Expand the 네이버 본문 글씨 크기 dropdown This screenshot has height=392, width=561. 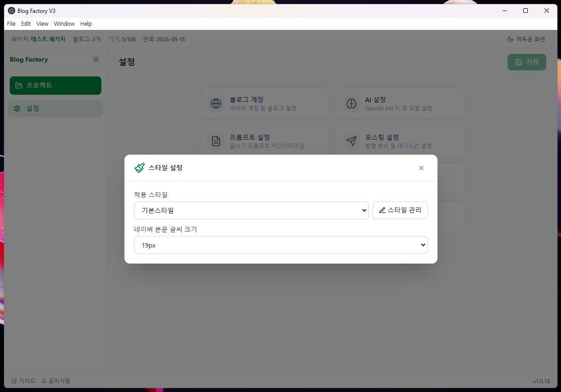[280, 245]
